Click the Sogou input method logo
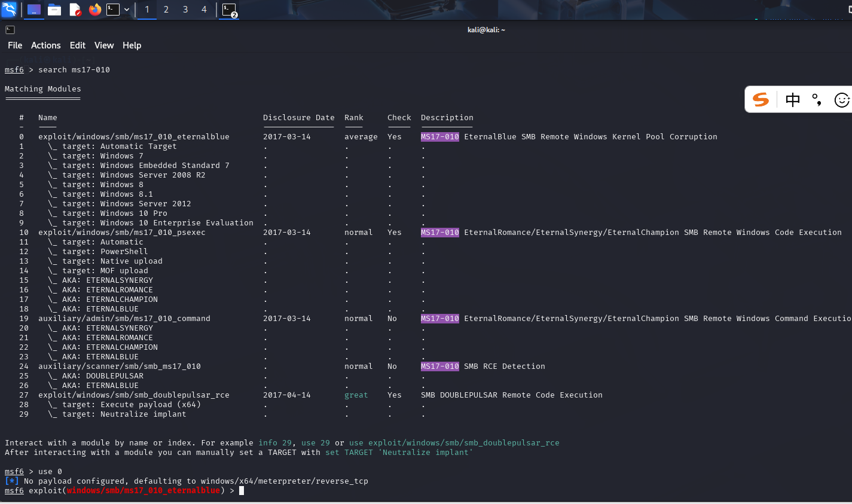Screen dimensions: 852x504 [x=761, y=99]
